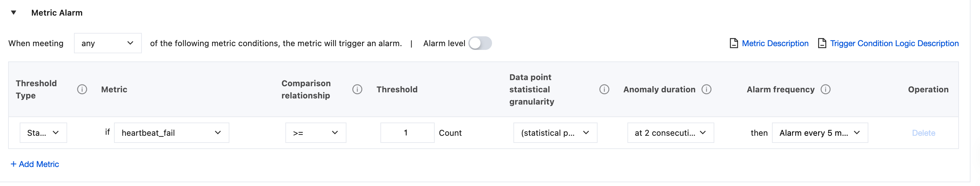Click info icon for Data point statistical granularity
980x186 pixels.
pos(604,89)
